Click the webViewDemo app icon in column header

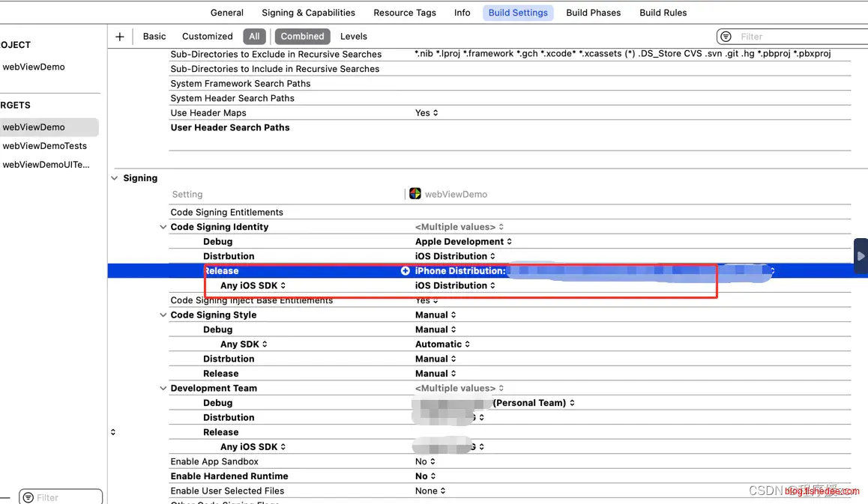click(x=415, y=194)
